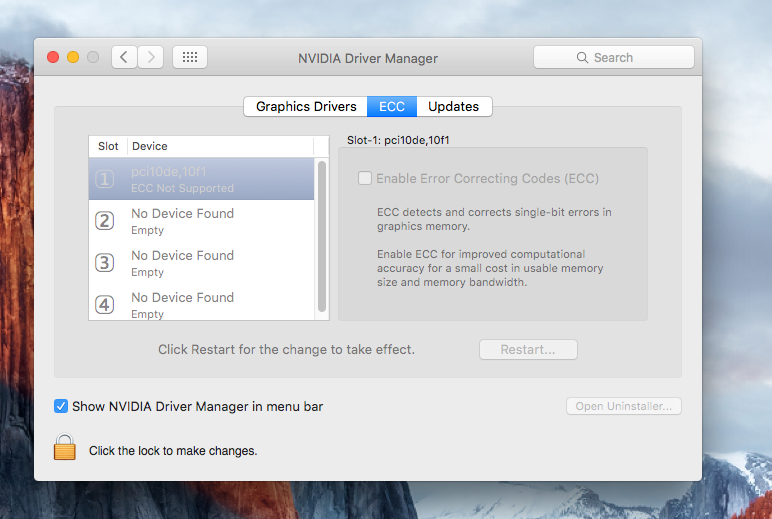Click the Restart... button

(528, 350)
